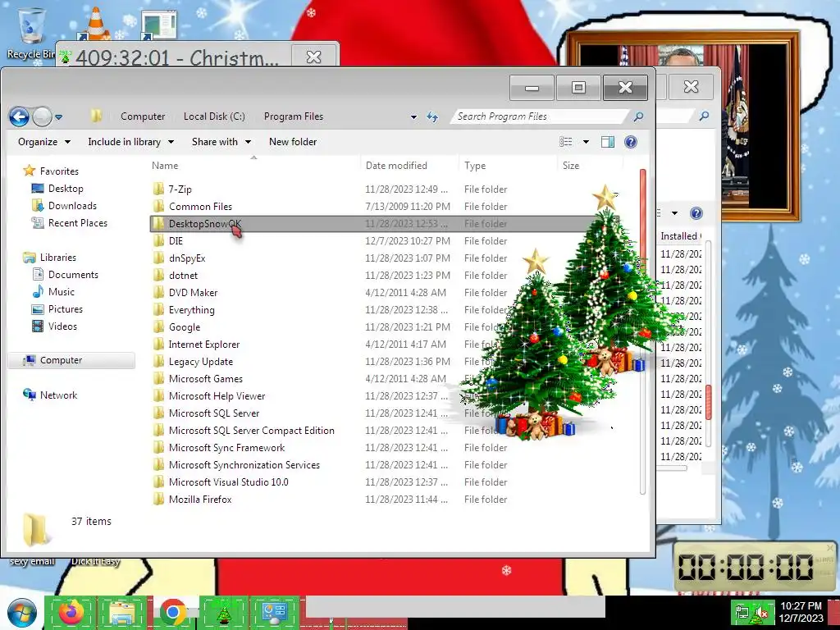Screen dimensions: 840x630
Task: Select Computer in the address breadcrumb
Action: point(143,116)
